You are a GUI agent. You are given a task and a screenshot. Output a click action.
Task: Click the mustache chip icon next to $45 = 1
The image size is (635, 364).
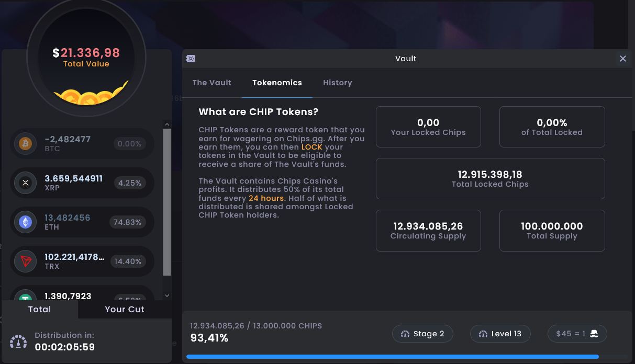click(x=594, y=334)
